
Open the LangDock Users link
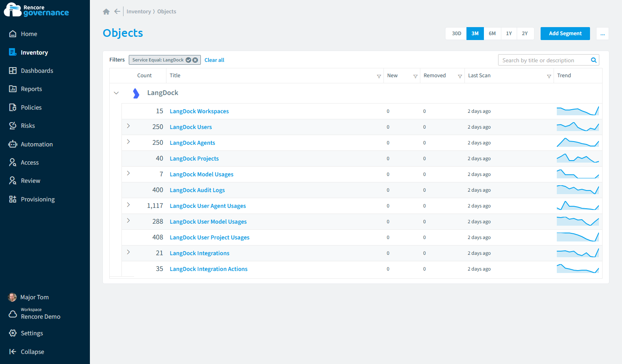tap(191, 127)
